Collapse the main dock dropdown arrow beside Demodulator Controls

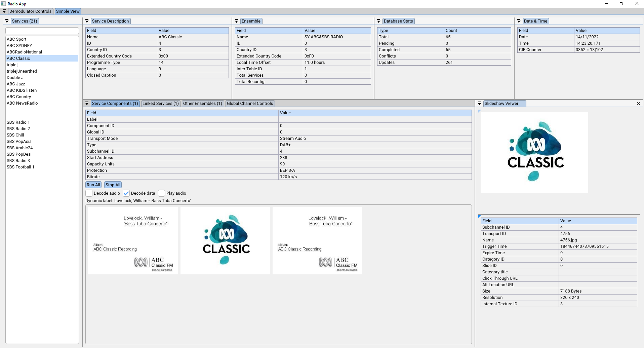click(x=4, y=11)
